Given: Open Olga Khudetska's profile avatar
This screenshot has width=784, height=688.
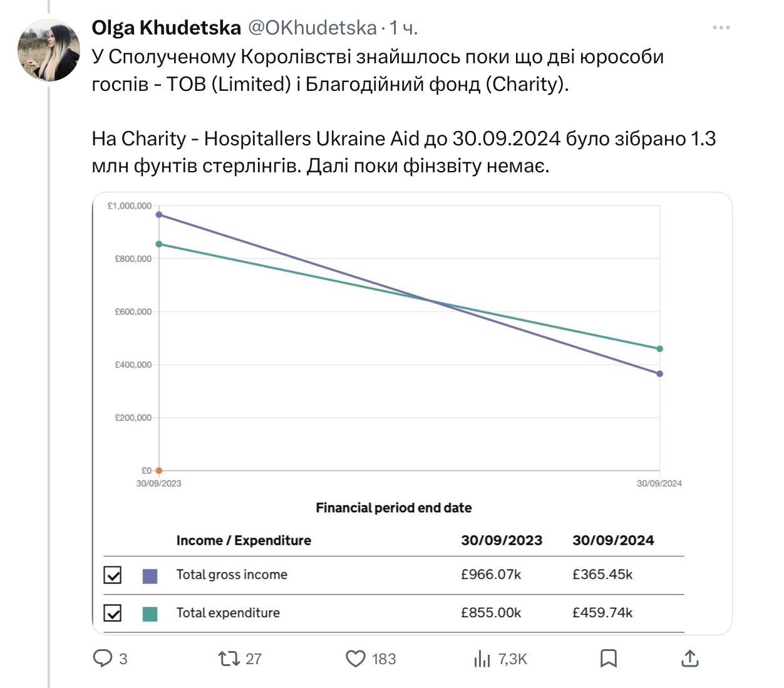Looking at the screenshot, I should [x=48, y=50].
